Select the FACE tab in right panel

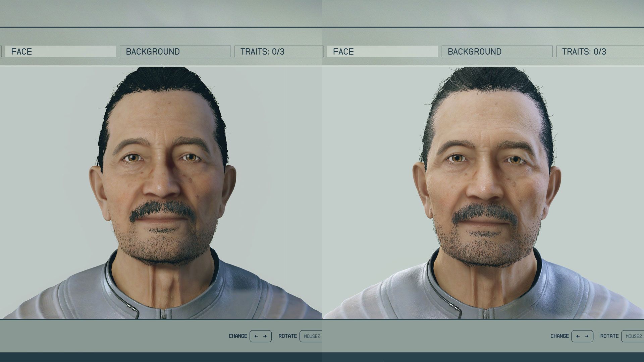[382, 52]
